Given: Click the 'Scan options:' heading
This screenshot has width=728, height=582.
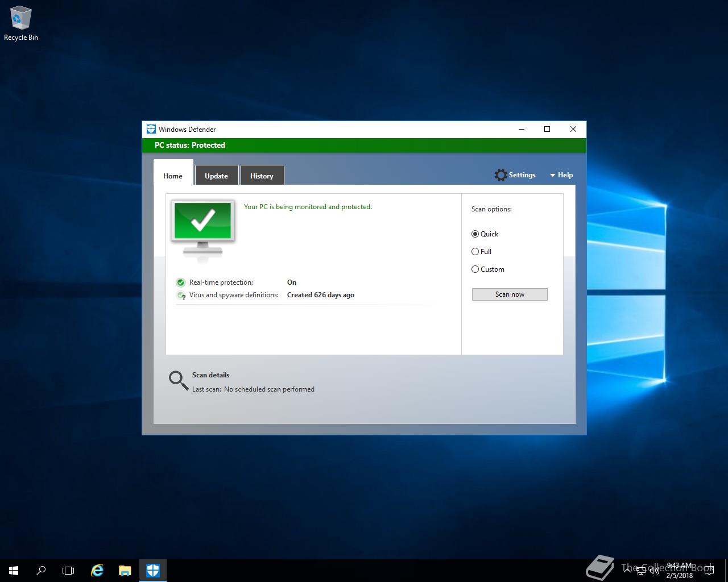Looking at the screenshot, I should 491,209.
